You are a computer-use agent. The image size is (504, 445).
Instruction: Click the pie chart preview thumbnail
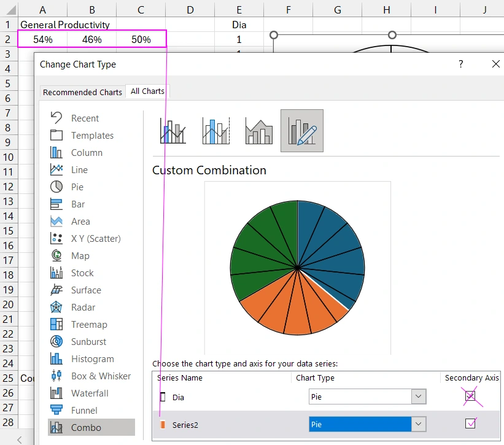click(297, 268)
